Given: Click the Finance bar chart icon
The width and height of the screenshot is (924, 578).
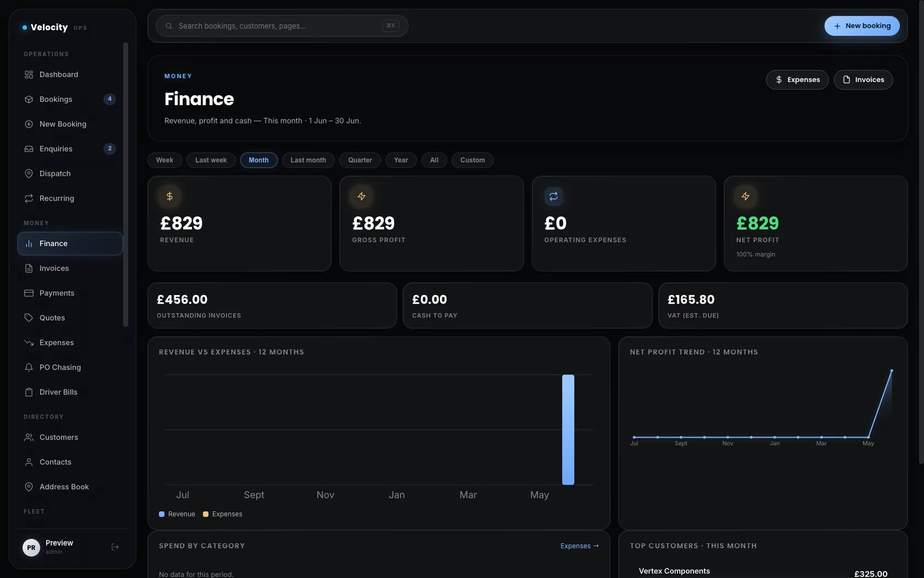Looking at the screenshot, I should coord(29,243).
